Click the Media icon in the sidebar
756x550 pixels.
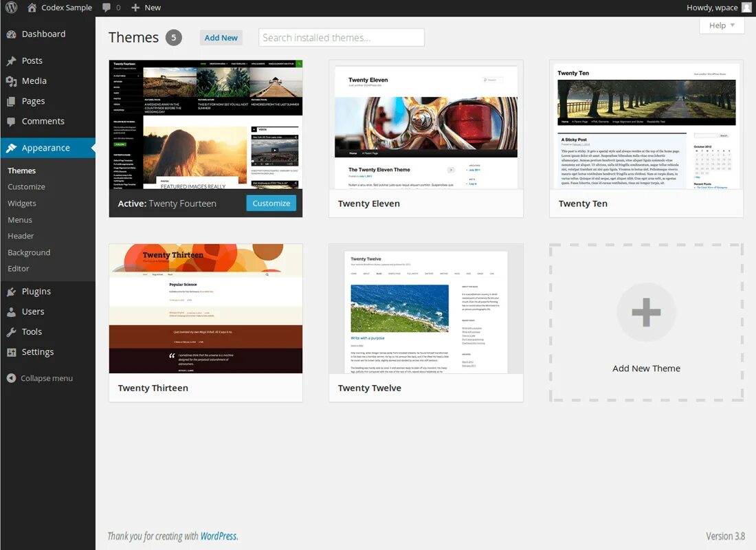12,81
